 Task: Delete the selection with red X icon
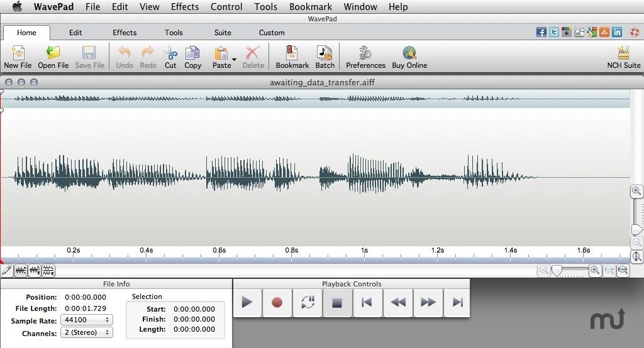253,57
